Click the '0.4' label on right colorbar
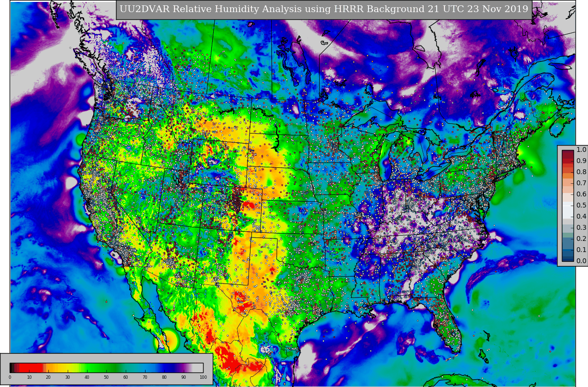 [x=581, y=216]
